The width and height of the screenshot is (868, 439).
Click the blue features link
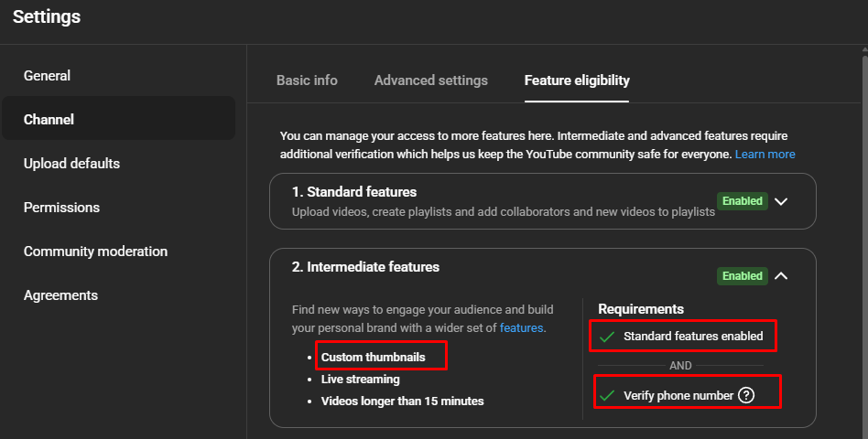tap(522, 327)
